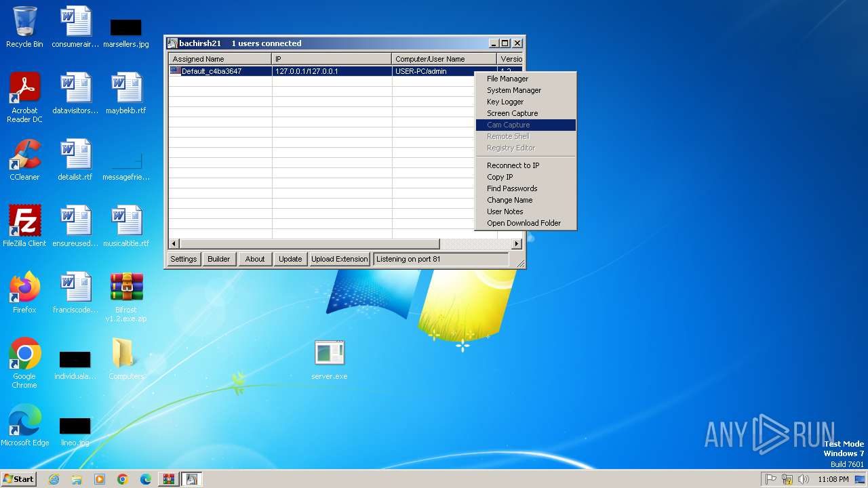868x488 pixels.
Task: Open FileZilla Client desktop shortcut
Action: (x=24, y=226)
